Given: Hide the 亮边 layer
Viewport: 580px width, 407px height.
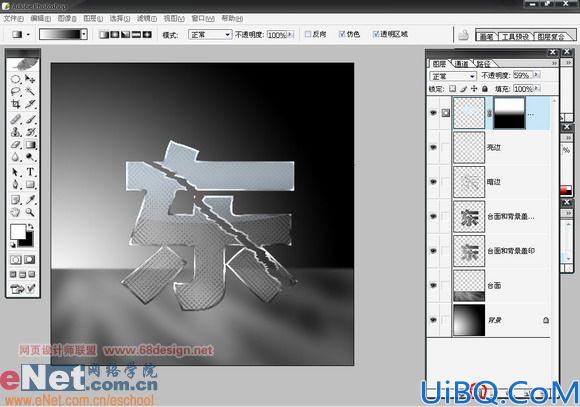Looking at the screenshot, I should [434, 147].
